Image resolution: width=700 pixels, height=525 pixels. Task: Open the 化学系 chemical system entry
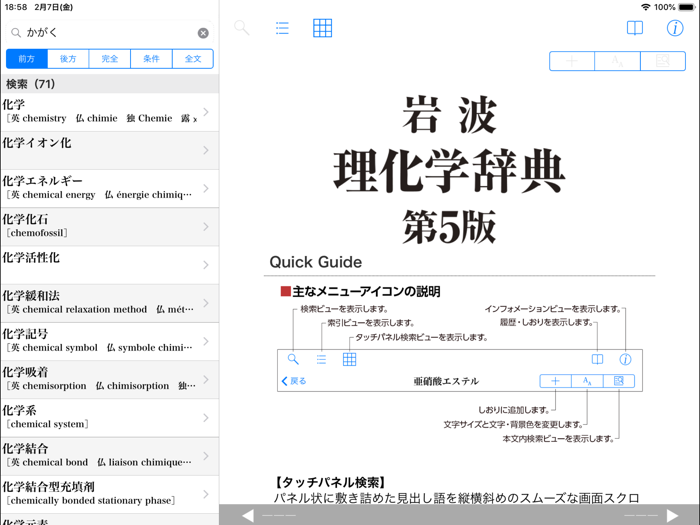[109, 418]
